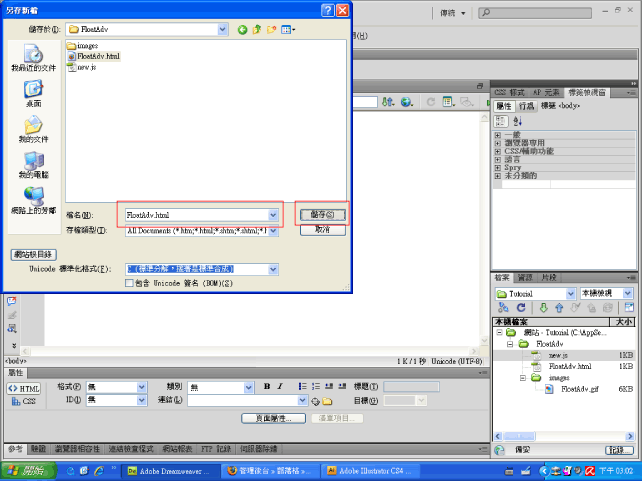Select My Network Places in the places bar
The image size is (642, 481).
(34, 201)
